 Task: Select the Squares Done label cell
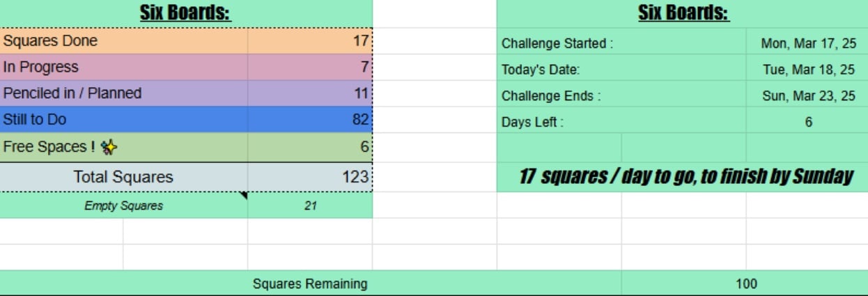point(124,41)
